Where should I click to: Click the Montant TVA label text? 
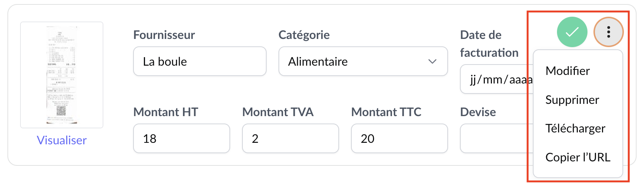click(x=278, y=112)
